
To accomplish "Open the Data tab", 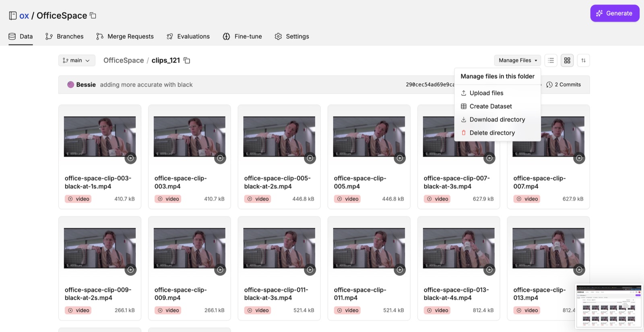I will [x=21, y=36].
